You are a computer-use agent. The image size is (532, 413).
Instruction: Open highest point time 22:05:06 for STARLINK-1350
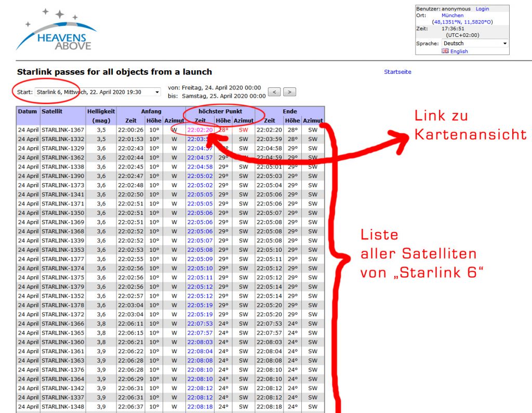(200, 213)
